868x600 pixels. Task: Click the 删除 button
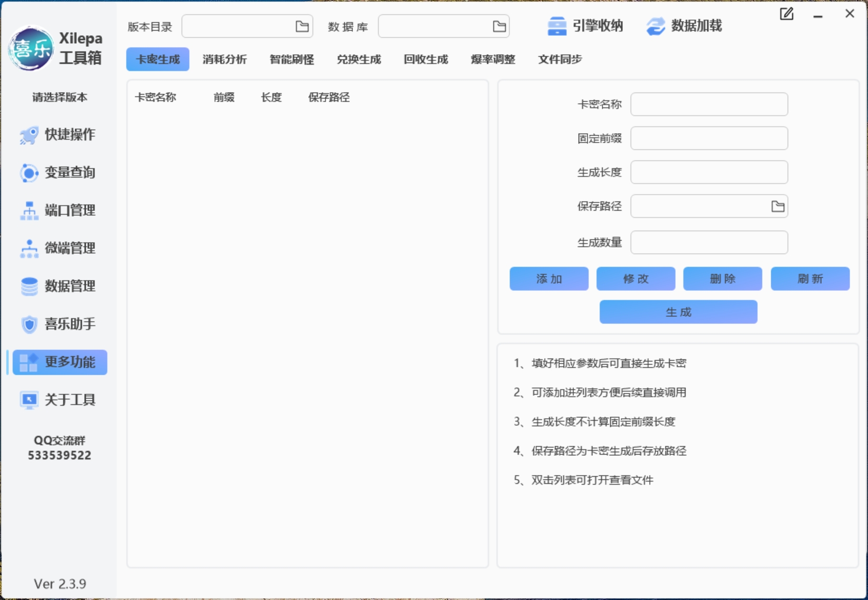pyautogui.click(x=722, y=279)
